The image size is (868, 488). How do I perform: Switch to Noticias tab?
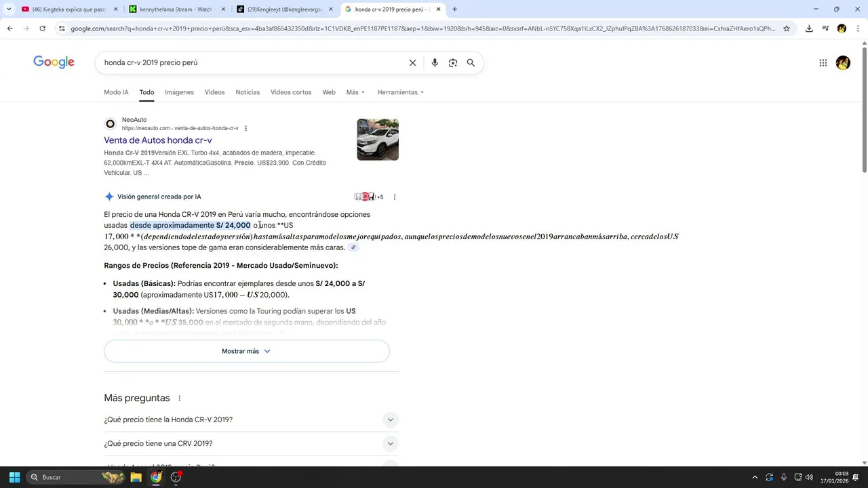pyautogui.click(x=248, y=92)
